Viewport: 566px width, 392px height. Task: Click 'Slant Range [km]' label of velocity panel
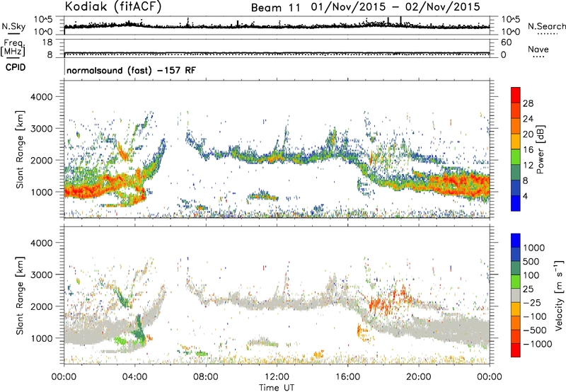(20, 295)
